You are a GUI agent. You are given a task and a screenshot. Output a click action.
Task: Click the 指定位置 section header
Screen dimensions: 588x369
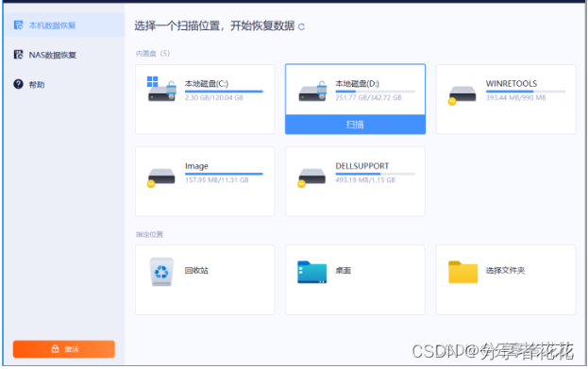click(x=149, y=234)
